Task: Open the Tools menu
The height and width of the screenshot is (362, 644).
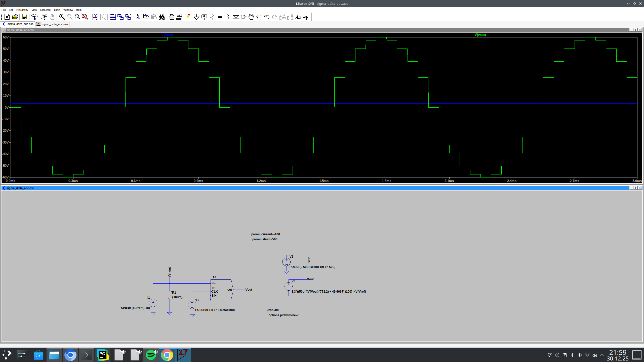Action: (x=57, y=10)
